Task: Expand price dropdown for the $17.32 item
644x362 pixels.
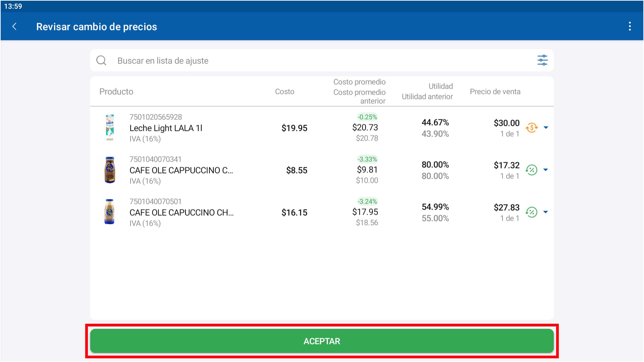Action: (x=546, y=170)
